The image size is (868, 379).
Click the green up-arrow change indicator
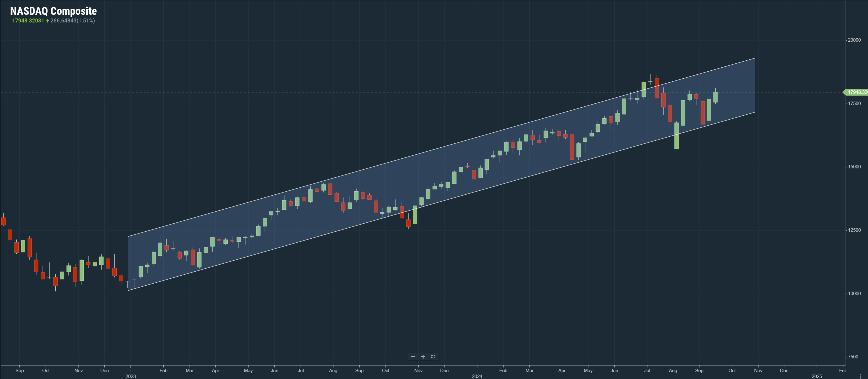[47, 21]
